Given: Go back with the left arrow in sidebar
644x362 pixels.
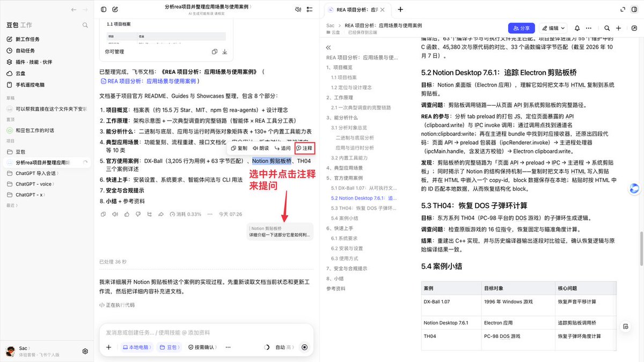Looking at the screenshot, I should 74,10.
